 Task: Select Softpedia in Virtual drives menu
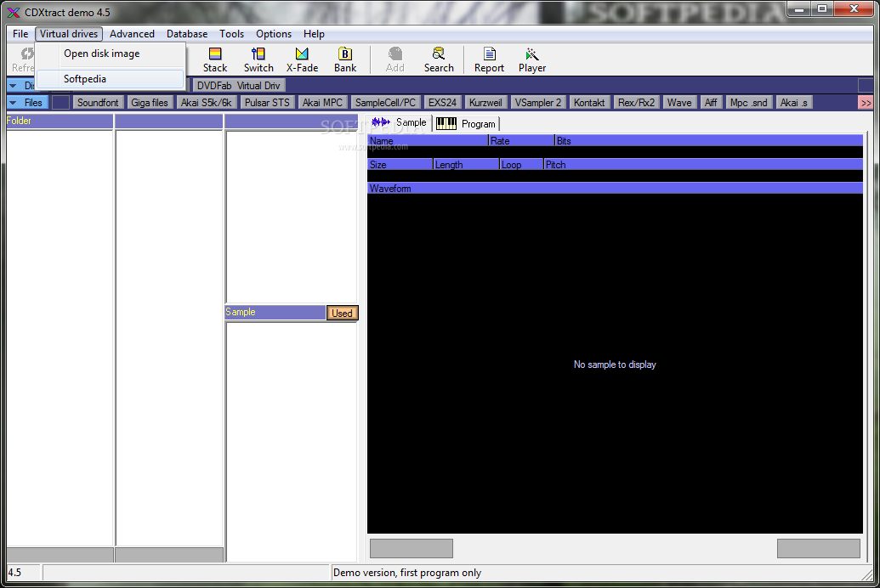(x=111, y=79)
